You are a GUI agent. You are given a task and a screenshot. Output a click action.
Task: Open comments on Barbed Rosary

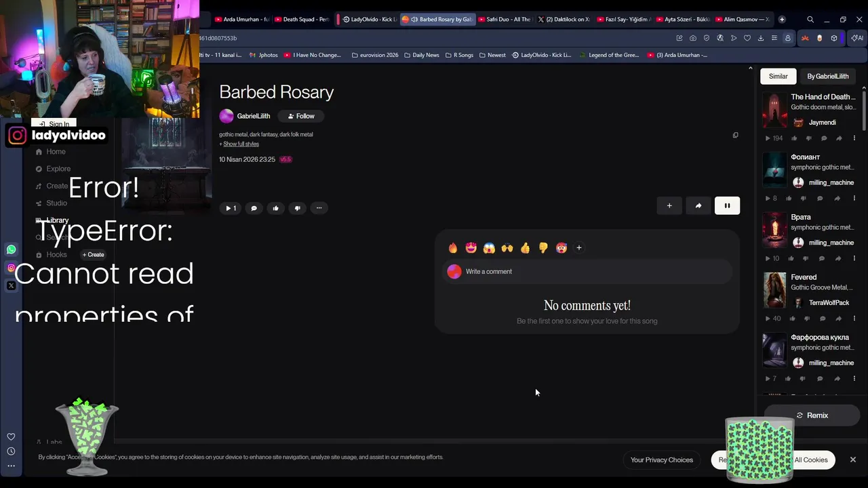[254, 208]
